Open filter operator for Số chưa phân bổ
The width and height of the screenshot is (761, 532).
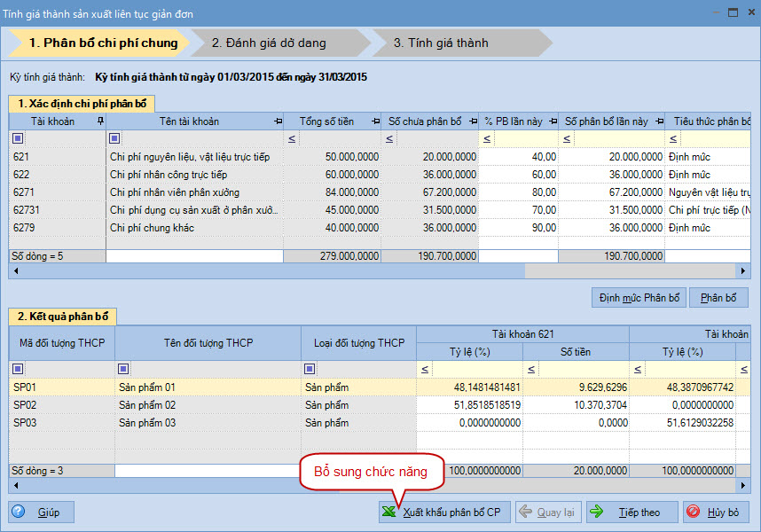(x=389, y=139)
